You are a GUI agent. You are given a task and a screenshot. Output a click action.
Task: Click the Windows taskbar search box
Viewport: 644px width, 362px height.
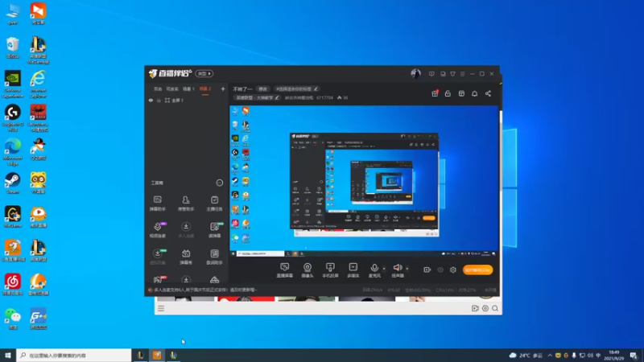coord(74,355)
